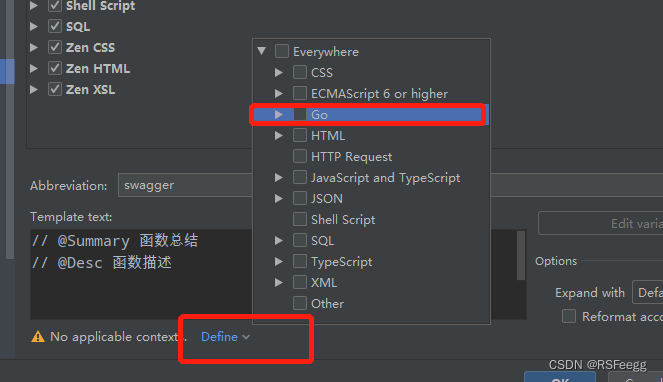Image resolution: width=663 pixels, height=382 pixels.
Task: Uncheck the Zen HTML template group
Action: pyautogui.click(x=55, y=68)
